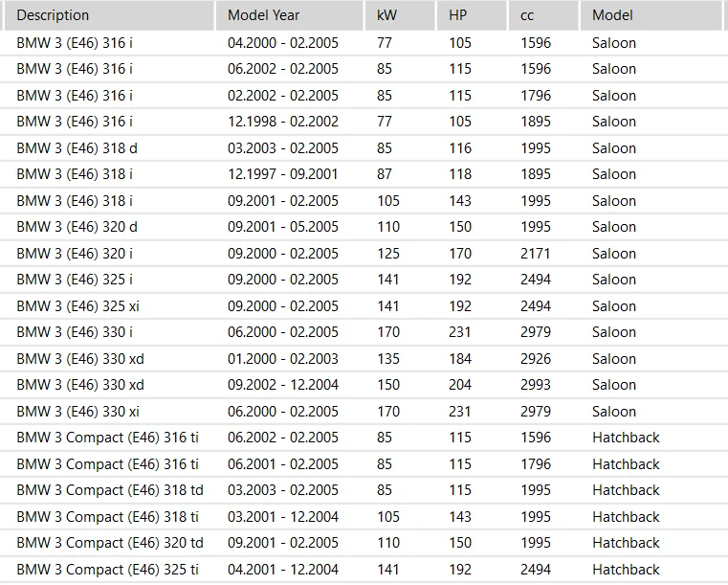
Task: Select model year 02.2002 - 02.2005
Action: coord(283,95)
